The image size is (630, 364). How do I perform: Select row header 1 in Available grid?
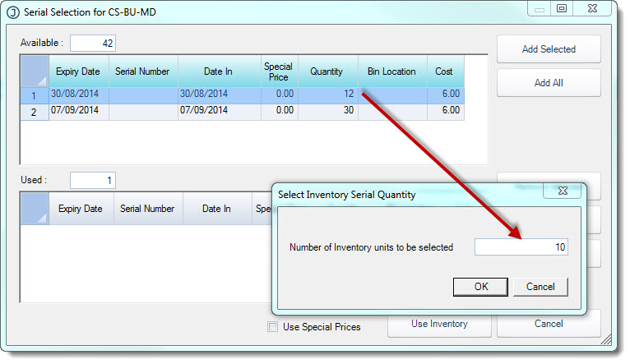35,95
